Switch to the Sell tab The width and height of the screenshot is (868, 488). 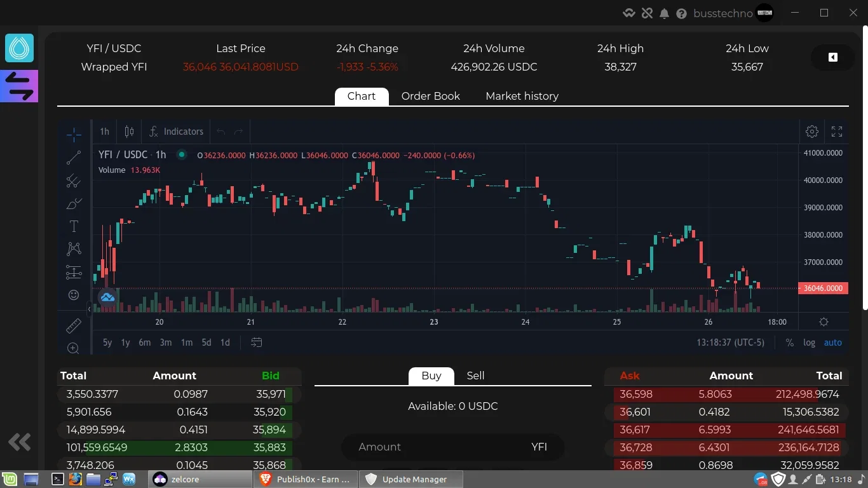[x=475, y=376]
